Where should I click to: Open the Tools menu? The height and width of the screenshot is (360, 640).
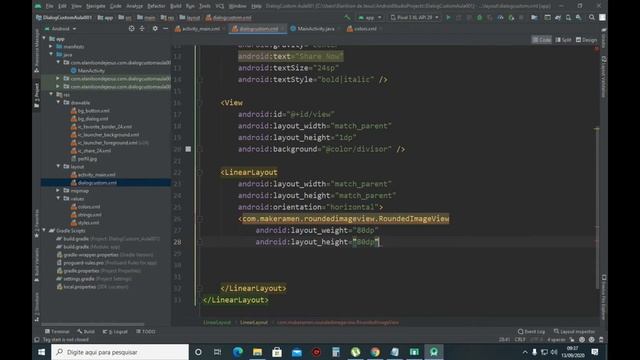click(204, 6)
